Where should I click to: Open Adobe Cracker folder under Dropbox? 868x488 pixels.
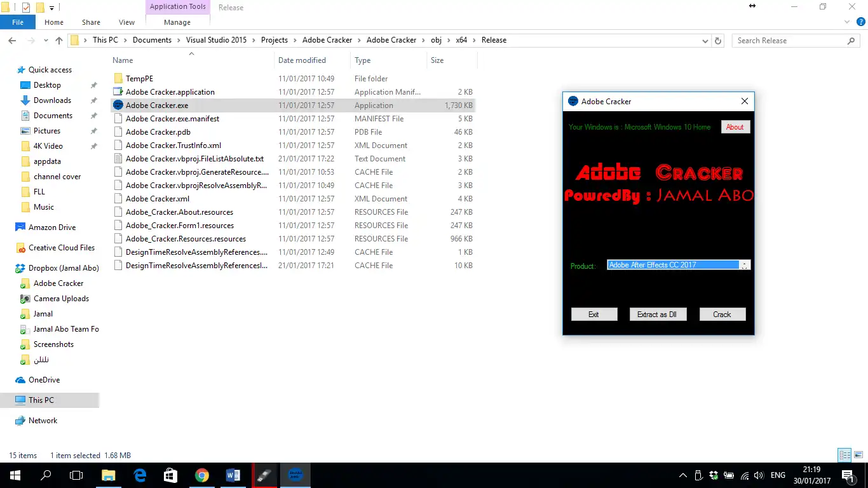pyautogui.click(x=58, y=283)
